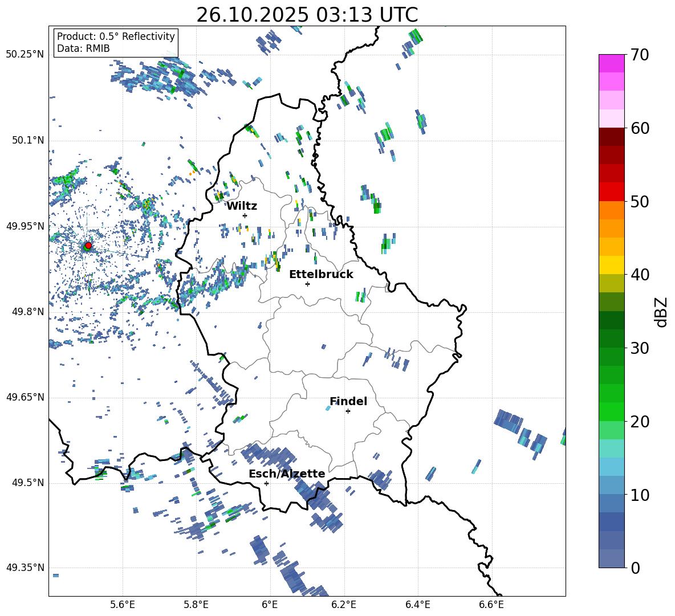Image resolution: width=675 pixels, height=616 pixels.
Task: Click the 49.95°N latitude label
Action: pos(25,226)
